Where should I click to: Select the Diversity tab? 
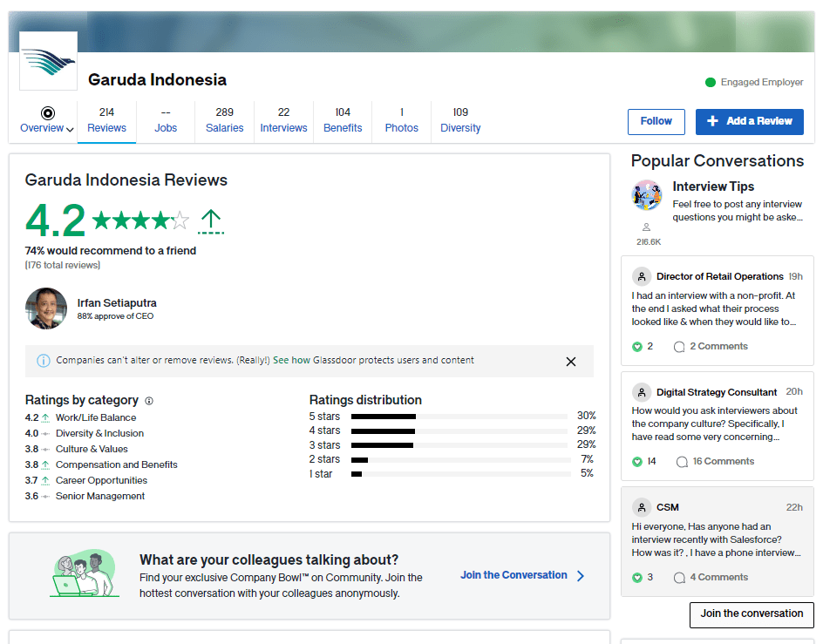(460, 121)
